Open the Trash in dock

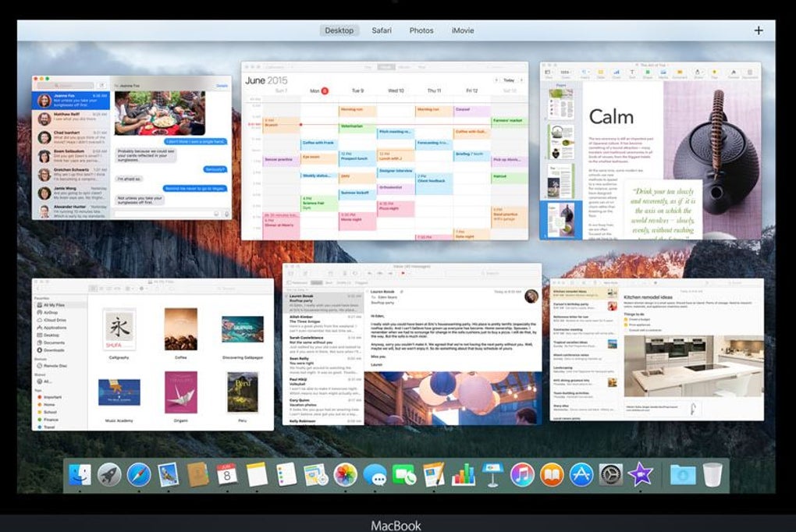(x=712, y=475)
